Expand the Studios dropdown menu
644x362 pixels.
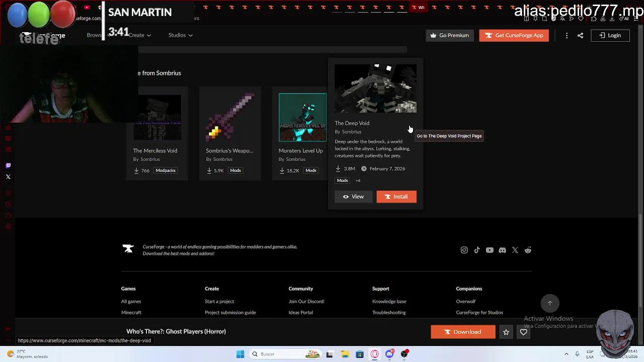point(180,35)
